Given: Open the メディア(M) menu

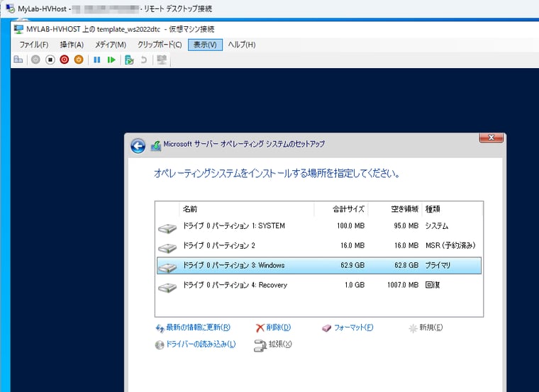Looking at the screenshot, I should click(111, 45).
